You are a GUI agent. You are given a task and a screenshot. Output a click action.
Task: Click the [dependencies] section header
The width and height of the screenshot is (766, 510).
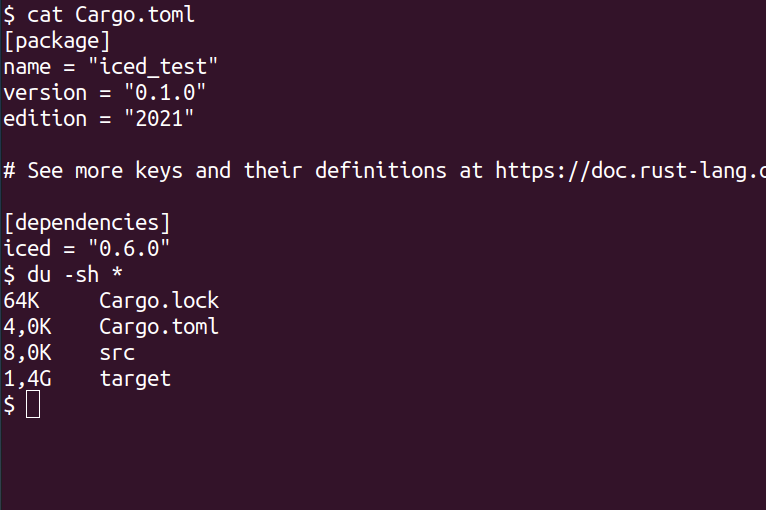87,223
